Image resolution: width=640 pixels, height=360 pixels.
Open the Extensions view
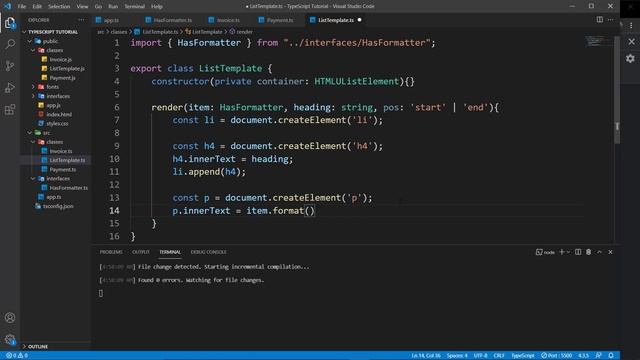point(10,109)
